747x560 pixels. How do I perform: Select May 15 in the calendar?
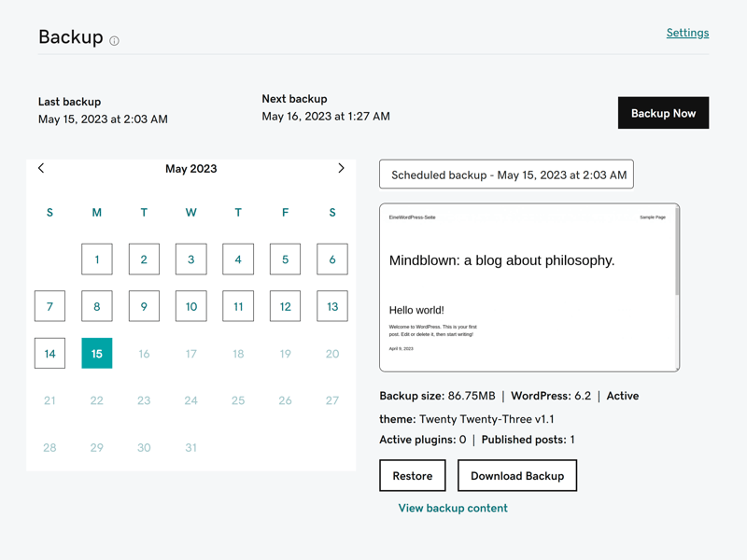point(97,354)
